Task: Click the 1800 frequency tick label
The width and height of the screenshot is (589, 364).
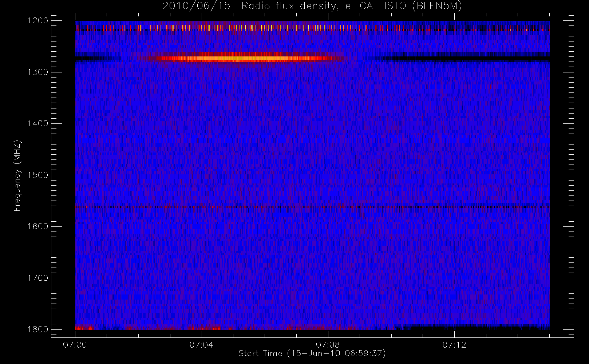Action: pyautogui.click(x=38, y=329)
